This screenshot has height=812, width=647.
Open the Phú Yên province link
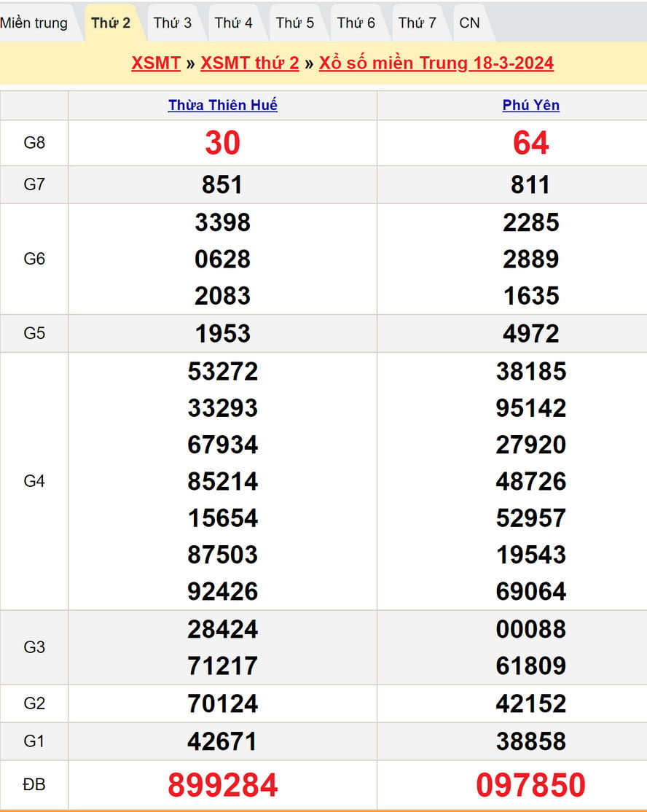tap(530, 105)
